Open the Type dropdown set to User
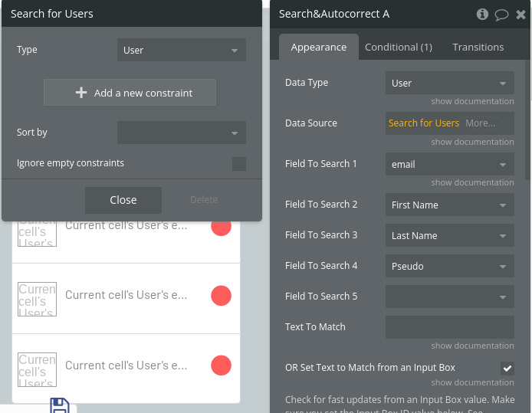This screenshot has width=532, height=413. pyautogui.click(x=182, y=51)
